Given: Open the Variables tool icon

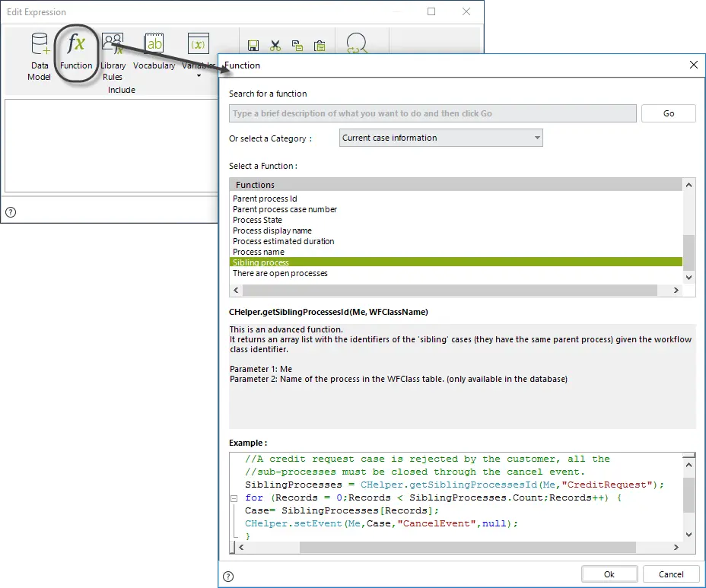Looking at the screenshot, I should [198, 44].
